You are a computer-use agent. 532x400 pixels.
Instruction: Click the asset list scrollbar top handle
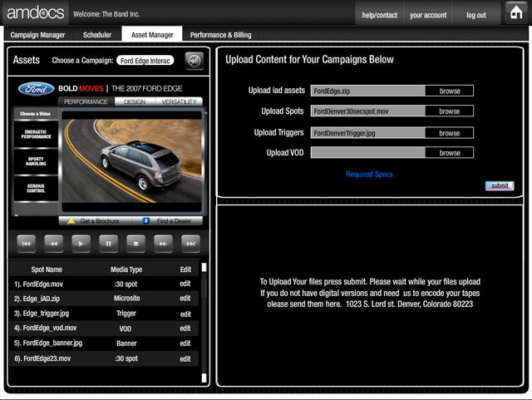tap(204, 267)
